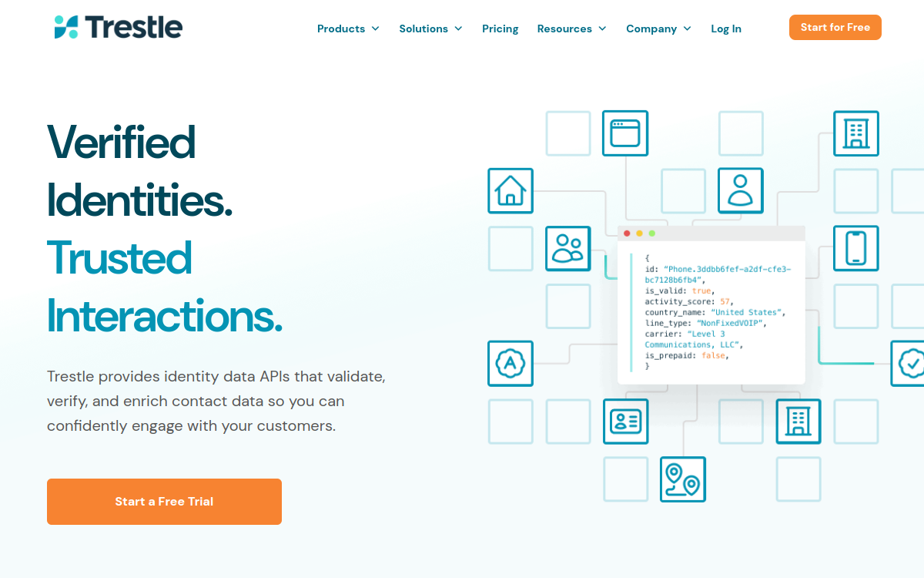The width and height of the screenshot is (924, 578).
Task: Click the Trestle logo
Action: pyautogui.click(x=119, y=28)
